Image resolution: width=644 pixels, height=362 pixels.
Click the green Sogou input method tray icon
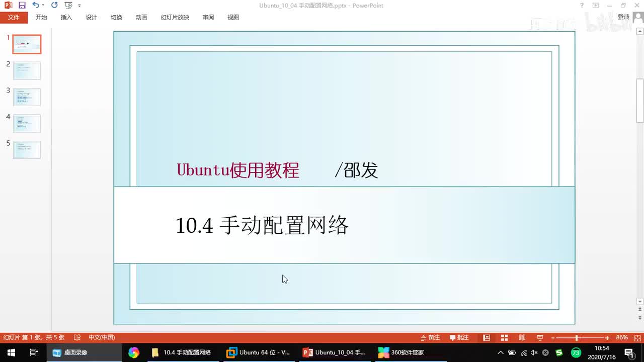(559, 352)
